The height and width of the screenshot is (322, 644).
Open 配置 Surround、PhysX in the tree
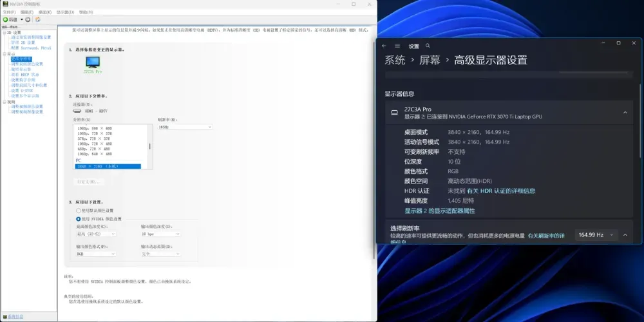pyautogui.click(x=31, y=48)
